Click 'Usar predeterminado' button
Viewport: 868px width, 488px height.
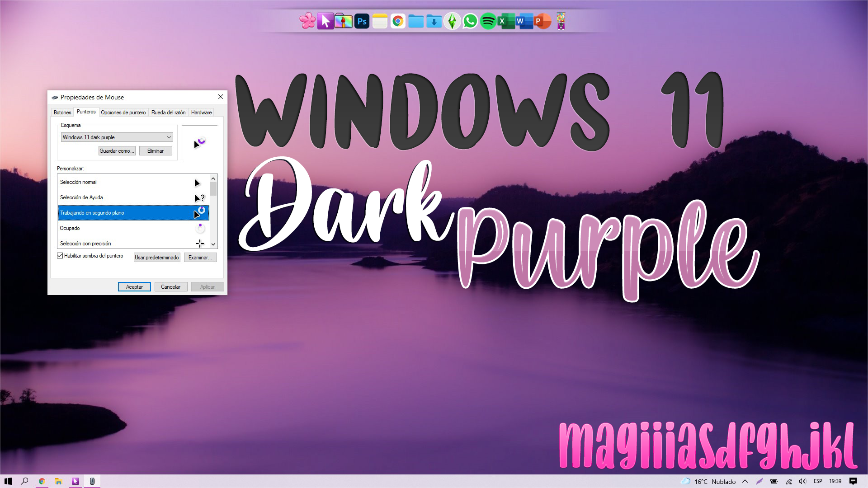[x=156, y=257]
